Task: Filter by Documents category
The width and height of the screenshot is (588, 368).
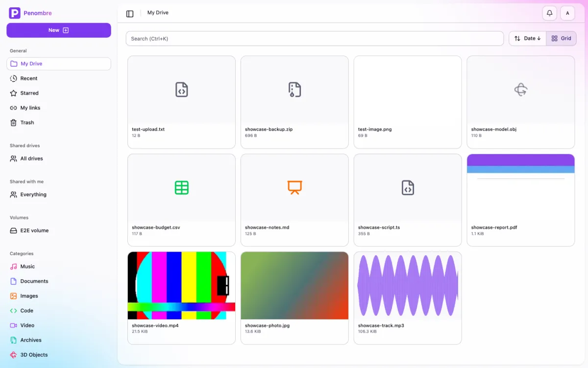Action: 59,281
